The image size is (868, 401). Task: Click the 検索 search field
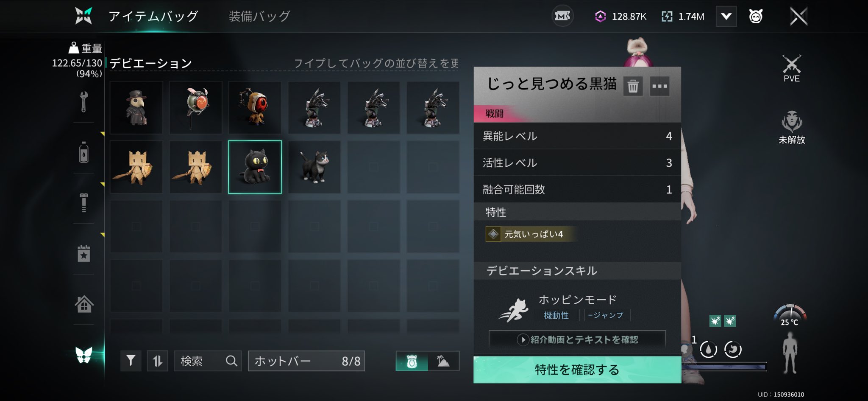(208, 361)
